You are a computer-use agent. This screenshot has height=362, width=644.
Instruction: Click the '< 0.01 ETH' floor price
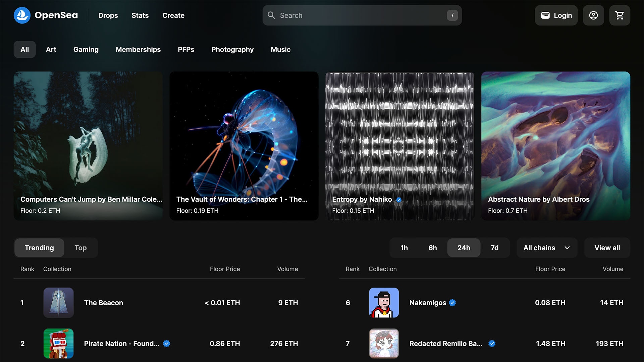click(222, 303)
